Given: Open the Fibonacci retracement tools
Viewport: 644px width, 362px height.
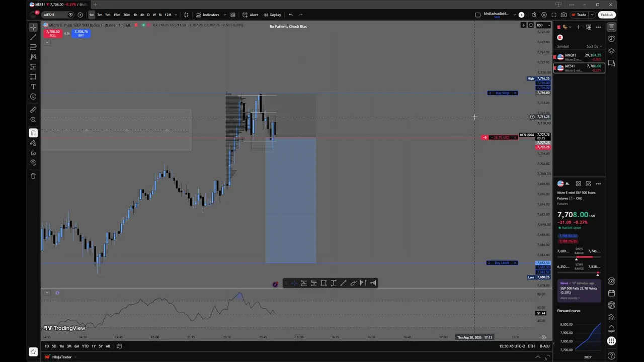Looking at the screenshot, I should (x=33, y=47).
